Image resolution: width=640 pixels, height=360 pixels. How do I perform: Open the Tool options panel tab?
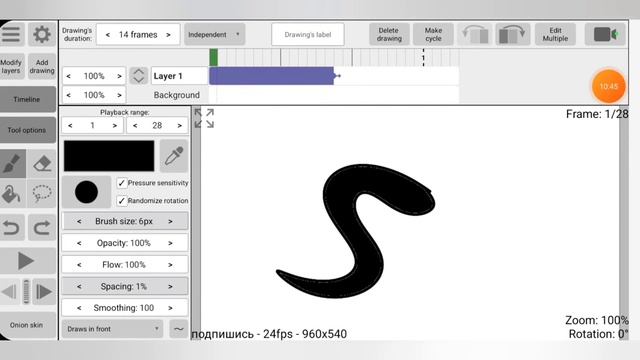(x=27, y=130)
